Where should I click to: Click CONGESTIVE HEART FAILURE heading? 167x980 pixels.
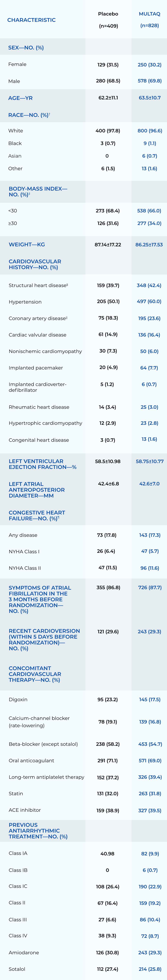pos(37,515)
